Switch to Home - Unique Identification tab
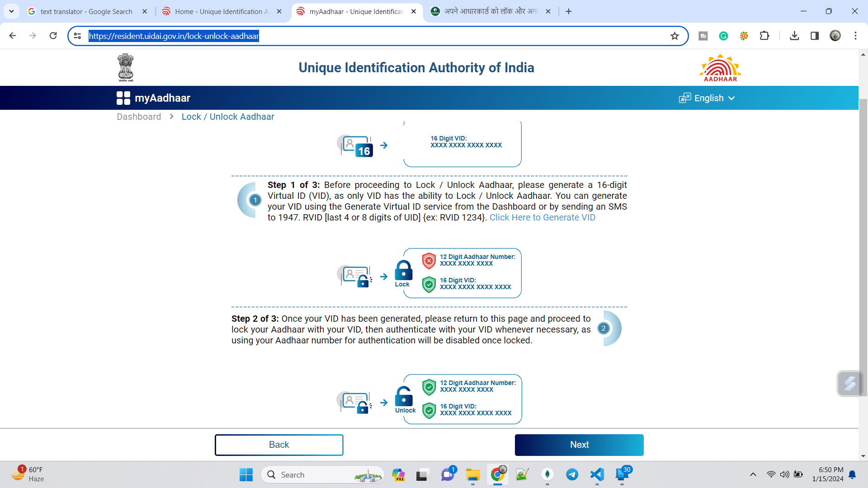Screen dimensions: 868x488 (222, 11)
